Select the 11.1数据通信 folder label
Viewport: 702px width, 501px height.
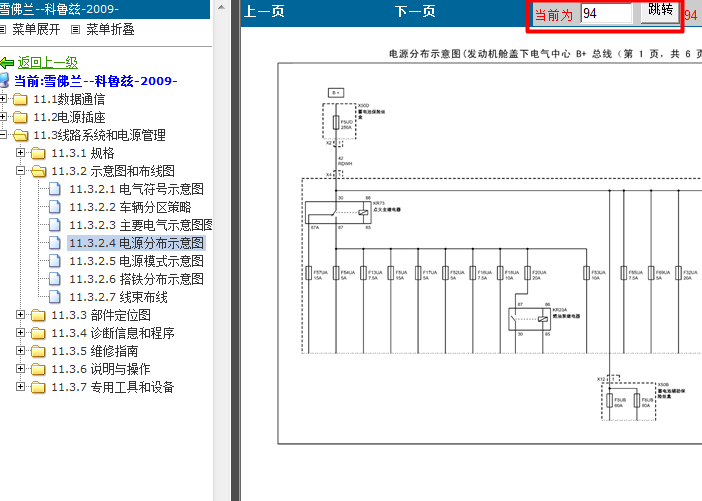pos(69,99)
